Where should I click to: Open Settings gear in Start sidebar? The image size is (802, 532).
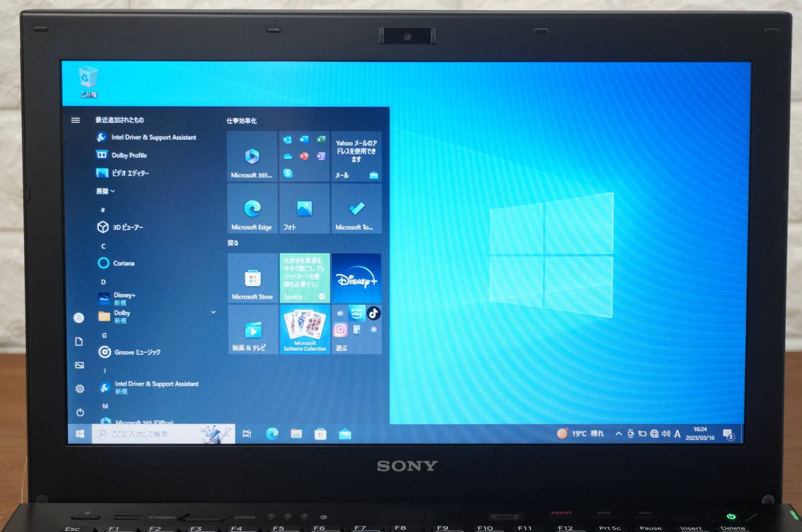tap(80, 388)
